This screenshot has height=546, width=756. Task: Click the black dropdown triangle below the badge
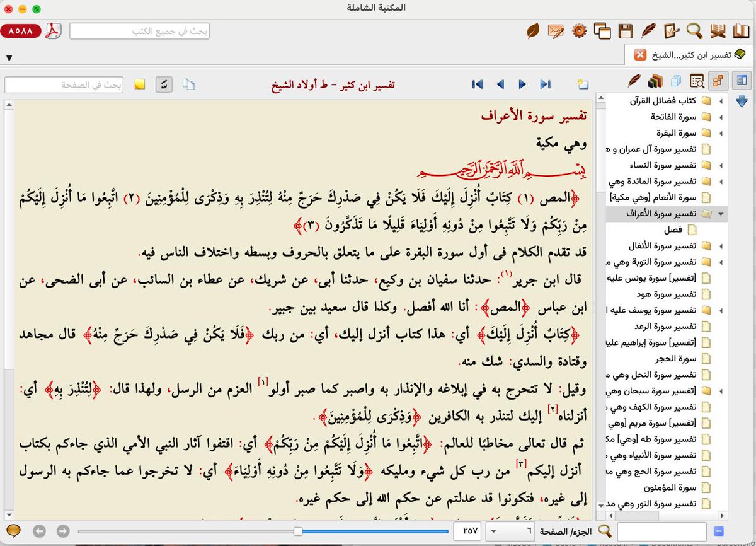(9, 59)
